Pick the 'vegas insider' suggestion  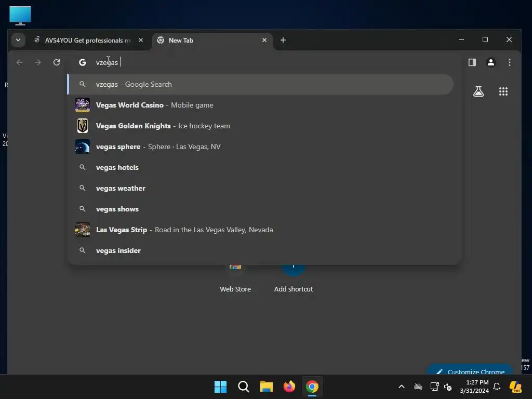pos(261,250)
